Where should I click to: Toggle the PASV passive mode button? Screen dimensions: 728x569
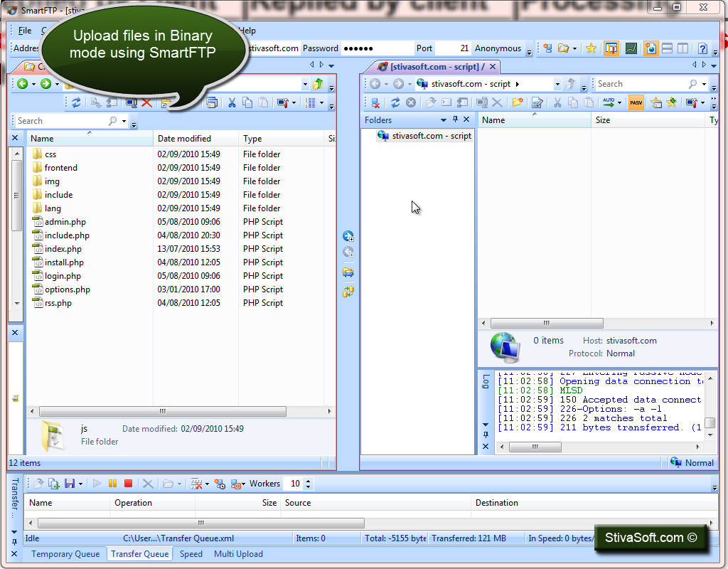point(636,102)
